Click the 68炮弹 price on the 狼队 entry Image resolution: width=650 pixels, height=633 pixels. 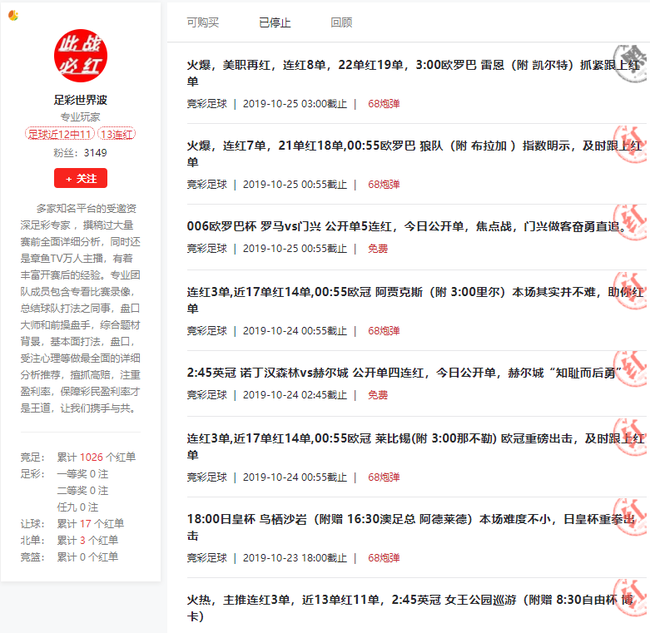pyautogui.click(x=384, y=184)
